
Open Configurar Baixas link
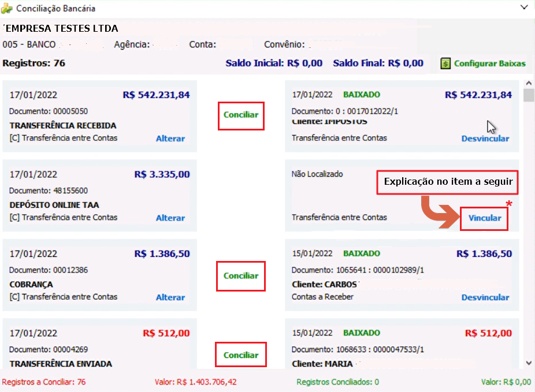[489, 64]
